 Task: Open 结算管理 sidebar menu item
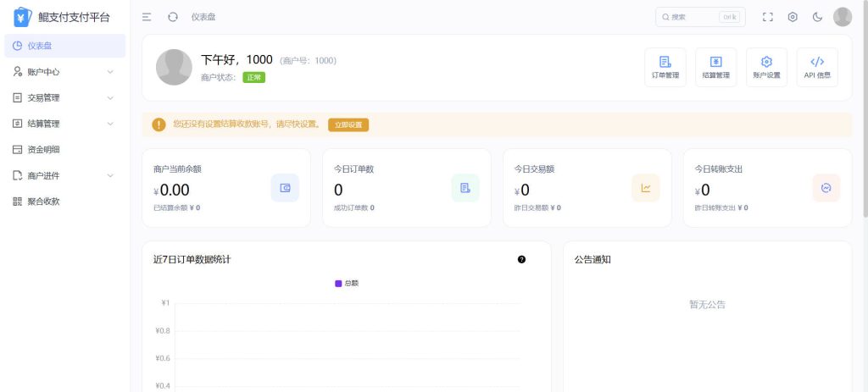[64, 124]
